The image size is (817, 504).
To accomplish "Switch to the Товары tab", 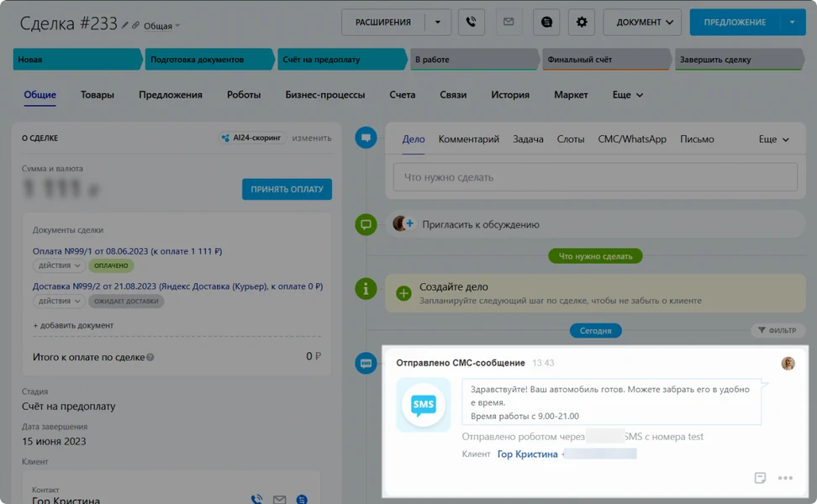I will 97,95.
